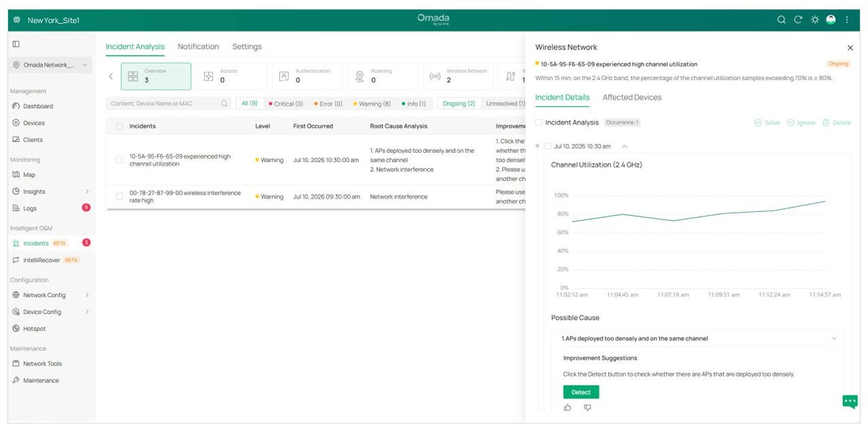Open the user account avatar

831,20
